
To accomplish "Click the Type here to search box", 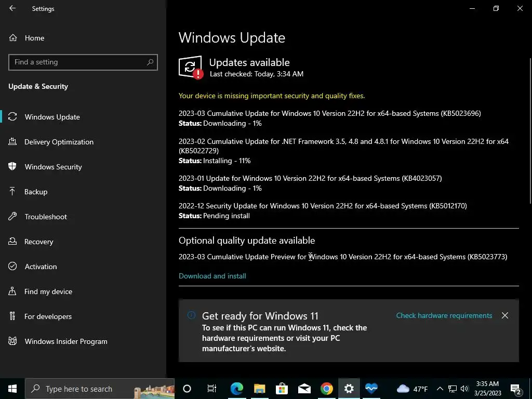I will [100, 389].
